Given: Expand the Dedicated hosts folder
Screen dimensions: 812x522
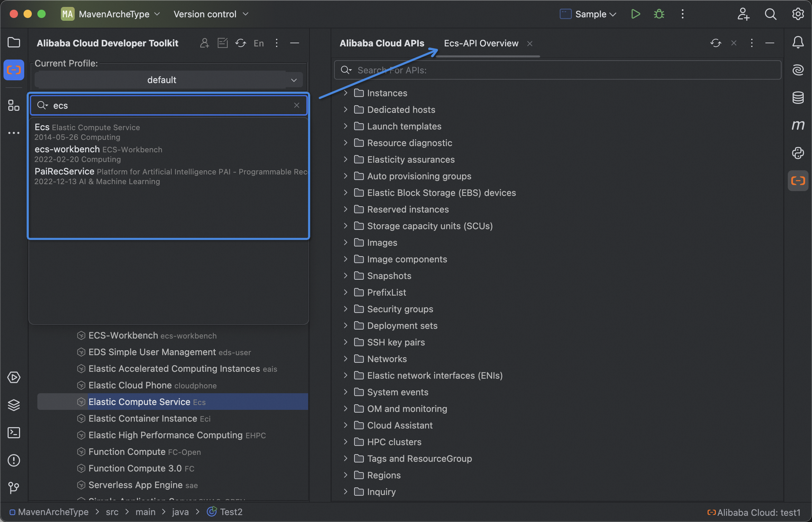Looking at the screenshot, I should point(345,109).
